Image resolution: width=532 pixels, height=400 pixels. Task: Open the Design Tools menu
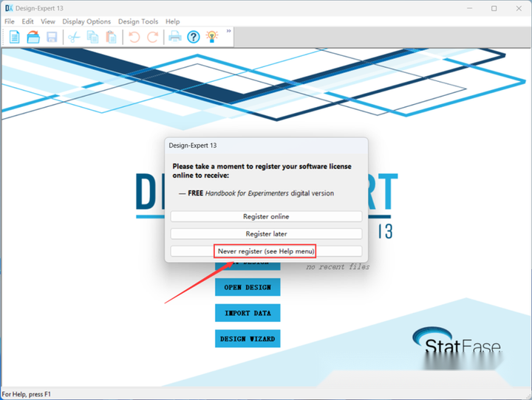coord(138,21)
